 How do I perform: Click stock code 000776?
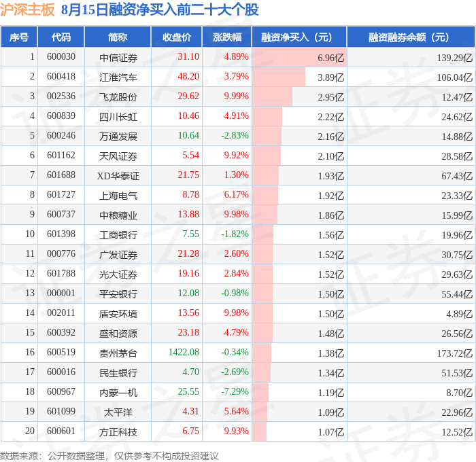coord(61,254)
